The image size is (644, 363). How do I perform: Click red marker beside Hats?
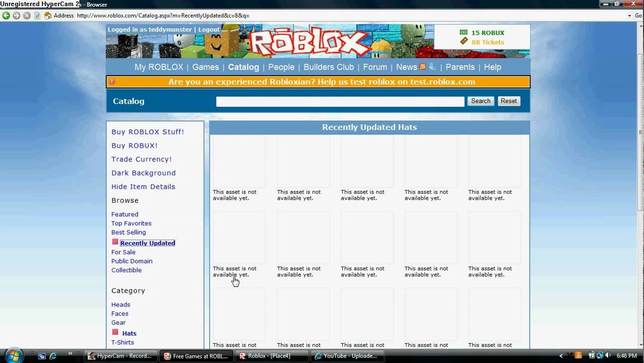click(115, 332)
